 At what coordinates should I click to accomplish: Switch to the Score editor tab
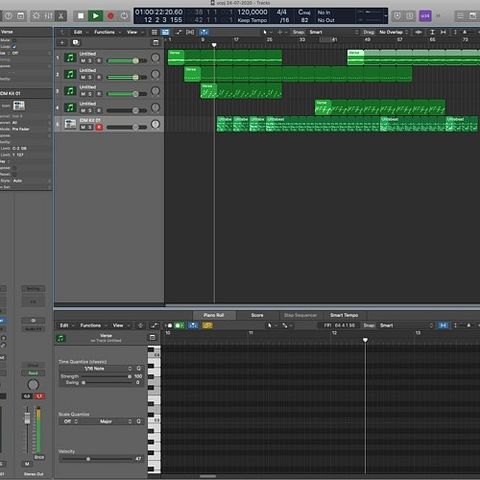click(257, 315)
